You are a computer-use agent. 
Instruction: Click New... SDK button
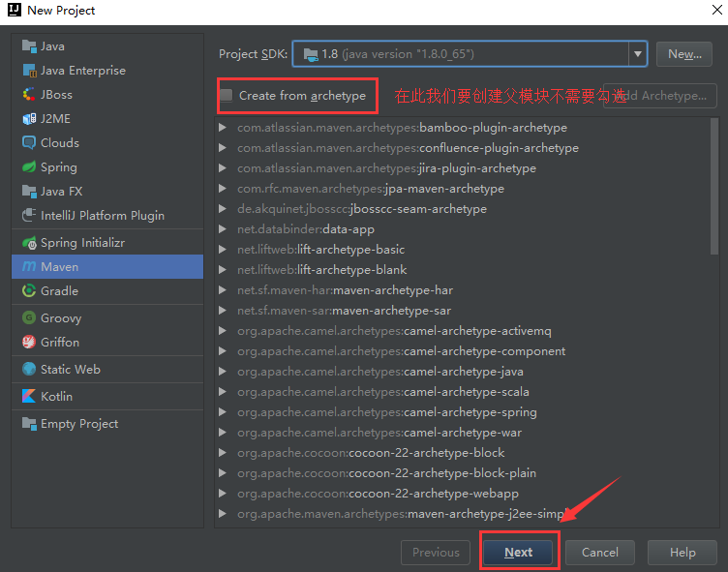pyautogui.click(x=684, y=54)
